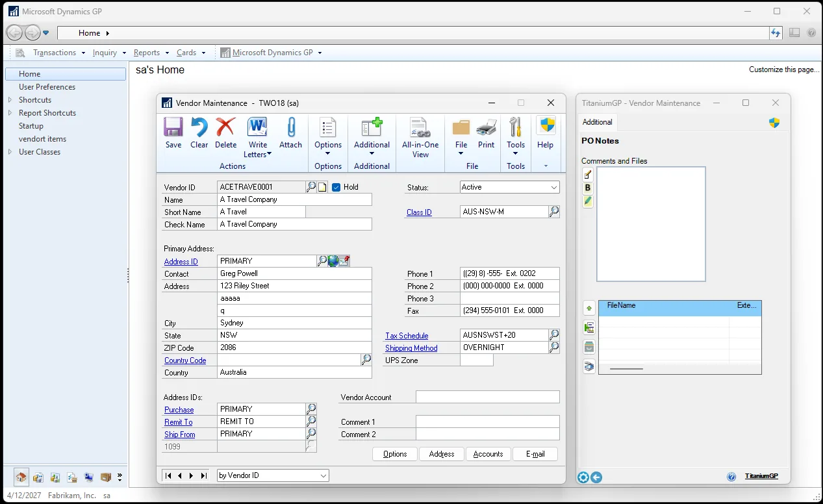Click the Class ID link label

click(419, 212)
